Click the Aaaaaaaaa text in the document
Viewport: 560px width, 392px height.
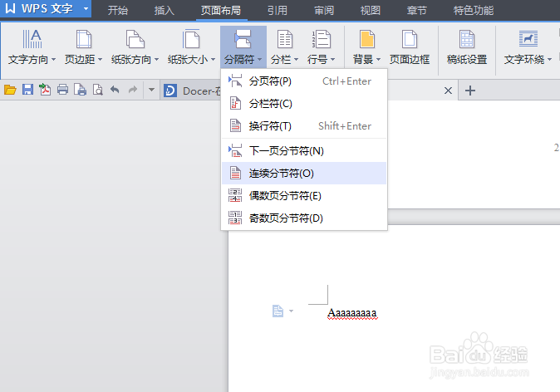tap(352, 313)
